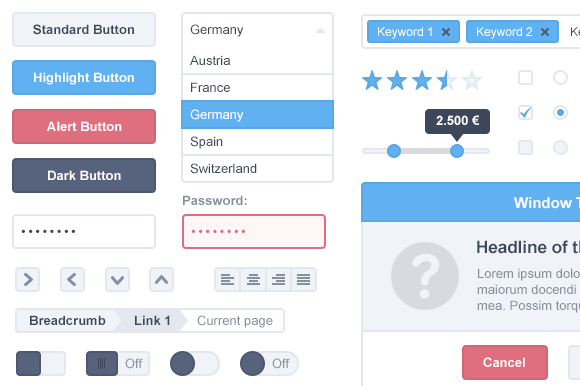
Task: Click the slider handle under 2.500 €
Action: click(x=457, y=151)
